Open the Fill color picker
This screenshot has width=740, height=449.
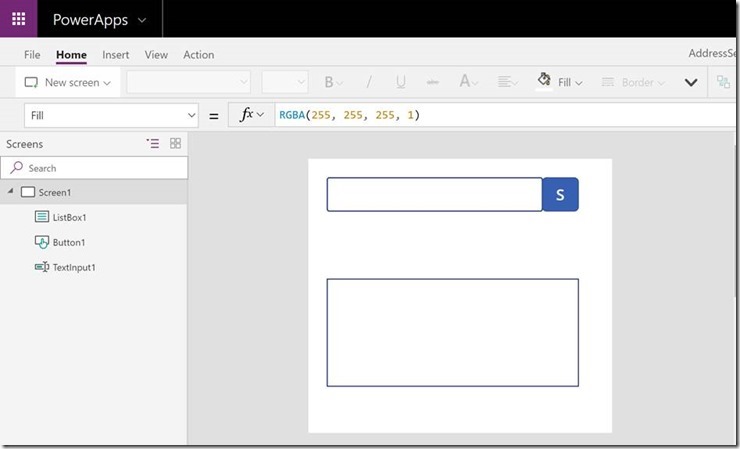560,83
